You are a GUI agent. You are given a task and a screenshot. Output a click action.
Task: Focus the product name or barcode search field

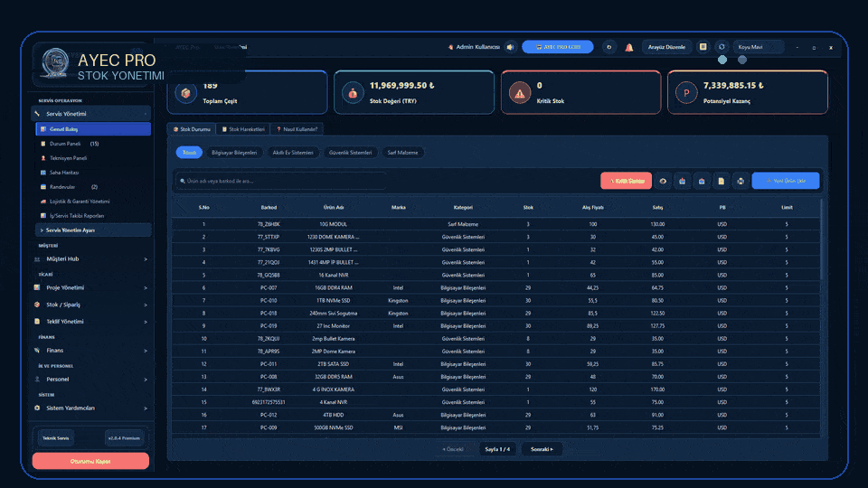tap(280, 181)
